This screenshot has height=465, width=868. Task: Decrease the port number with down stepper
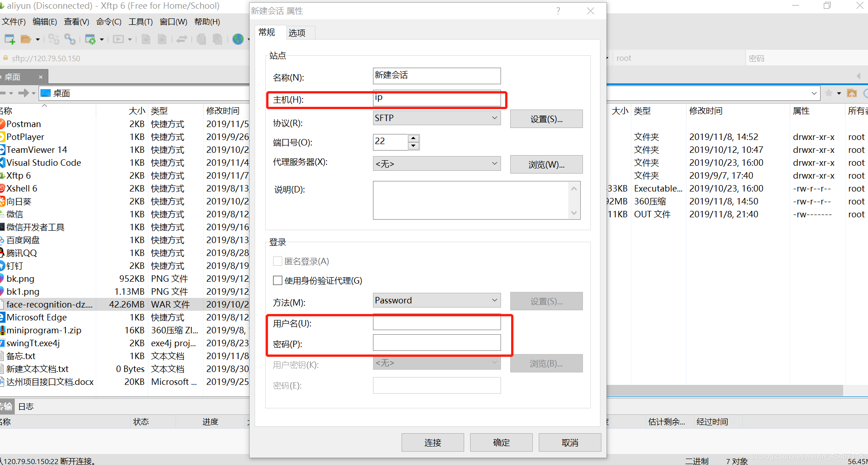coord(414,146)
